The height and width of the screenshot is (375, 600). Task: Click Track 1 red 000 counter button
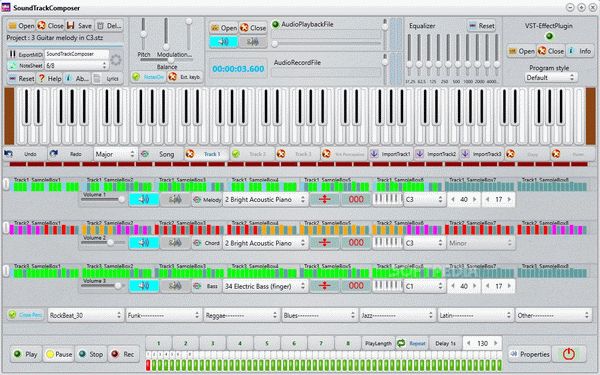pos(356,199)
